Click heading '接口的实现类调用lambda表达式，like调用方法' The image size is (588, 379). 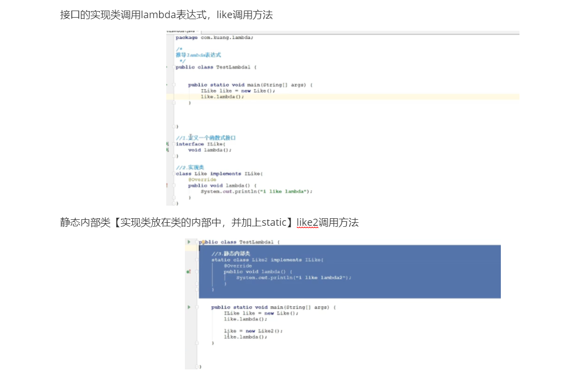pos(166,15)
